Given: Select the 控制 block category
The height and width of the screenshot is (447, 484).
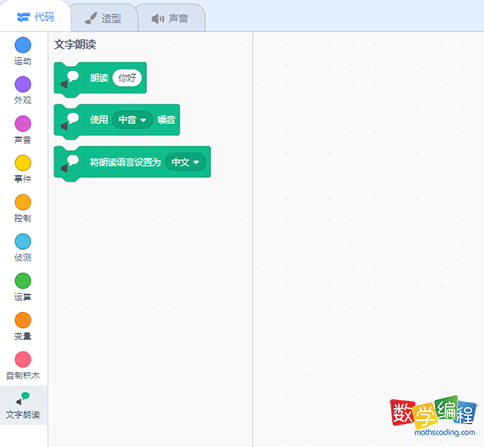Looking at the screenshot, I should click(x=23, y=208).
